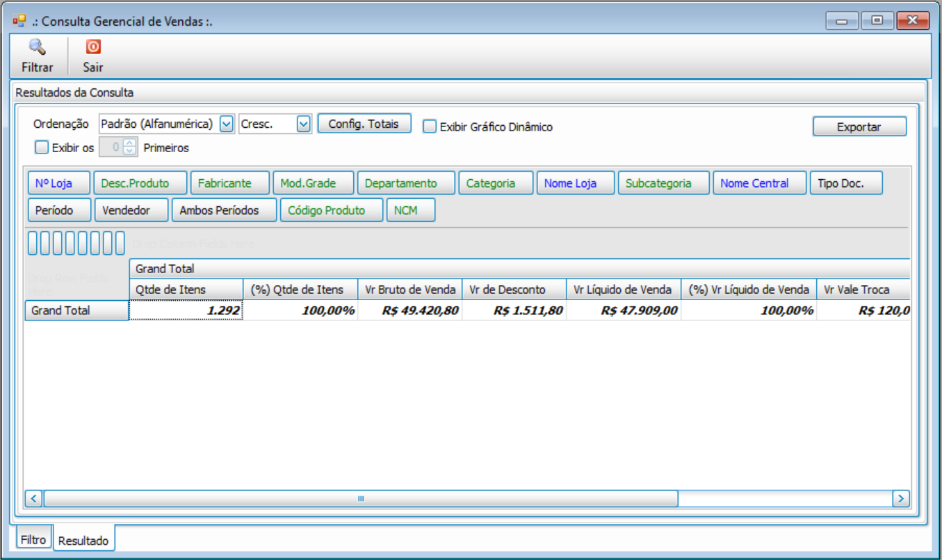This screenshot has height=560, width=942.
Task: Click the Primeiros numeric input field
Action: tap(111, 147)
